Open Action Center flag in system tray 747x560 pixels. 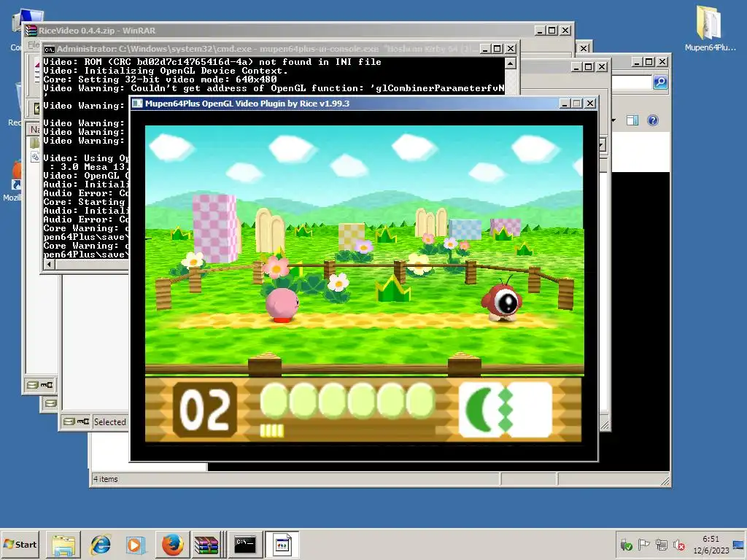[643, 544]
